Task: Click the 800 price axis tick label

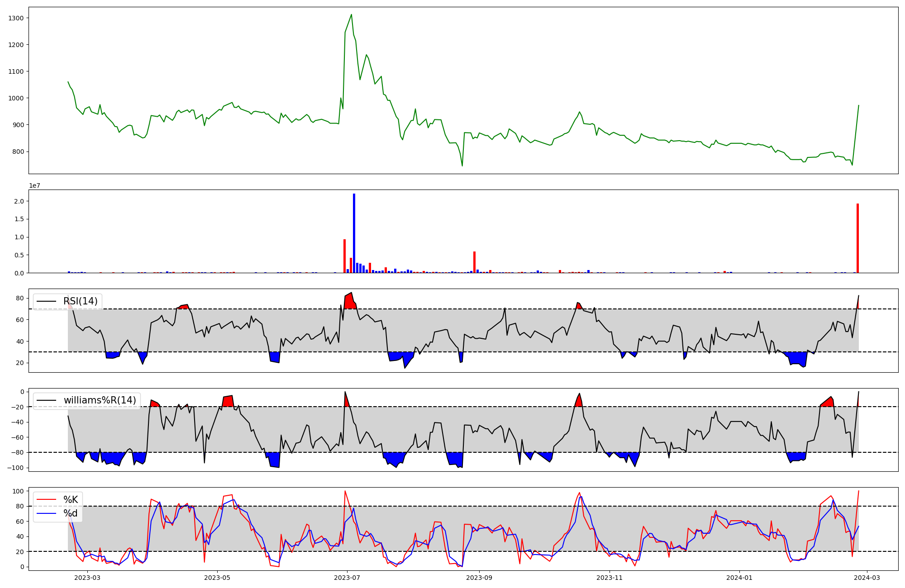Action: [x=17, y=152]
